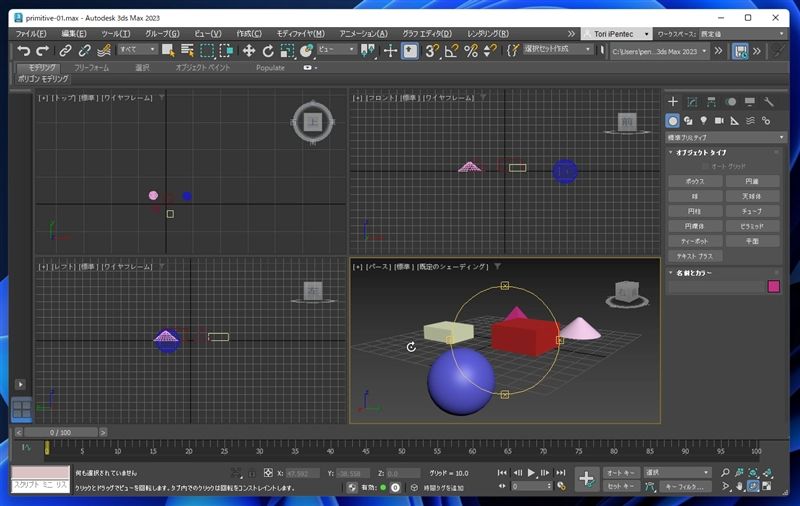Toggle the Percent Snap button
This screenshot has width=800, height=506.
[470, 50]
